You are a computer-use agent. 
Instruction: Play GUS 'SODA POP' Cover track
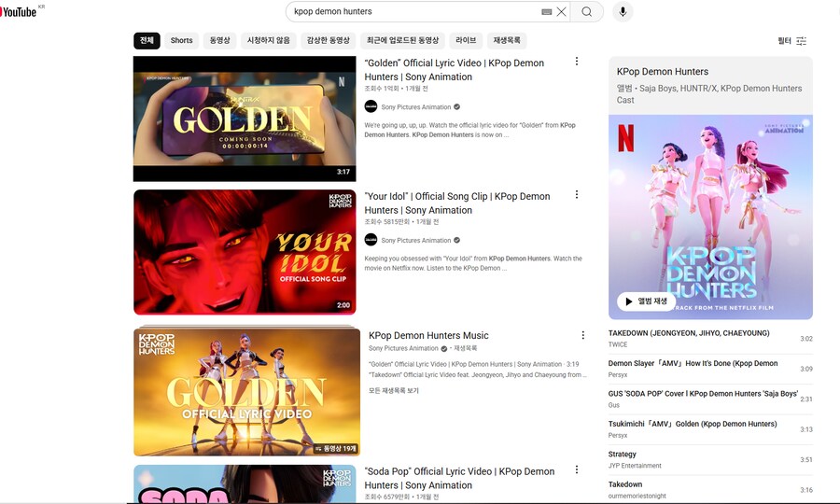pyautogui.click(x=710, y=399)
